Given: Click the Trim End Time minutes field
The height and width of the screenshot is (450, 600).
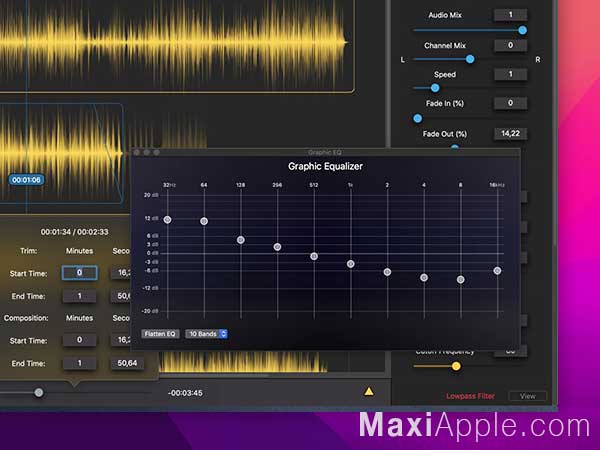Looking at the screenshot, I should tap(80, 296).
